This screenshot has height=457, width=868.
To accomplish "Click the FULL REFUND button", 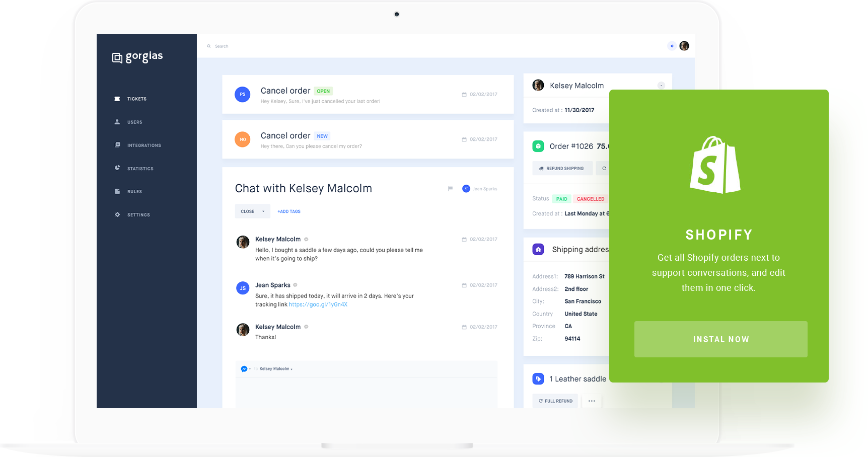I will (555, 401).
